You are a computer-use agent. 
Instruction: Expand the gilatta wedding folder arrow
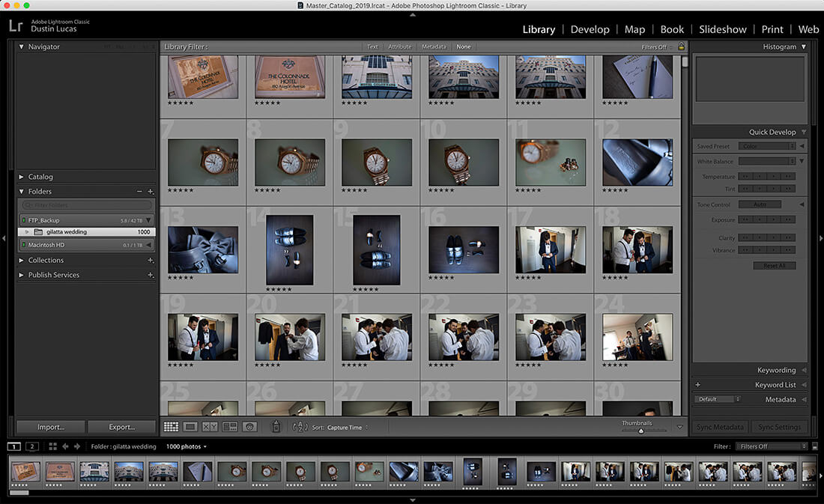click(x=27, y=231)
